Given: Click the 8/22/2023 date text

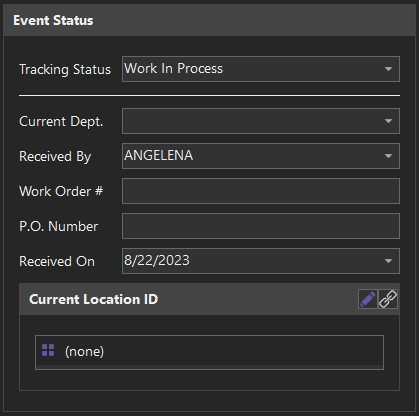Looking at the screenshot, I should coord(157,260).
